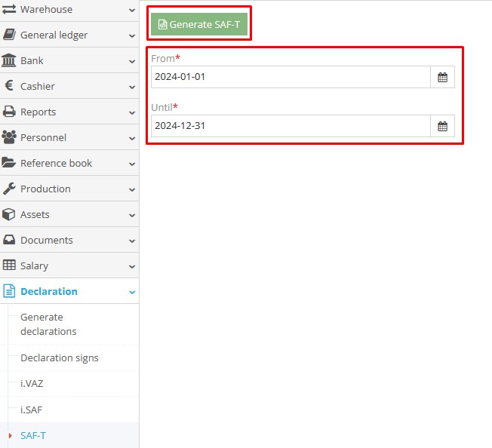Image resolution: width=492 pixels, height=448 pixels.
Task: Expand the Reference book chevron
Action: [132, 164]
